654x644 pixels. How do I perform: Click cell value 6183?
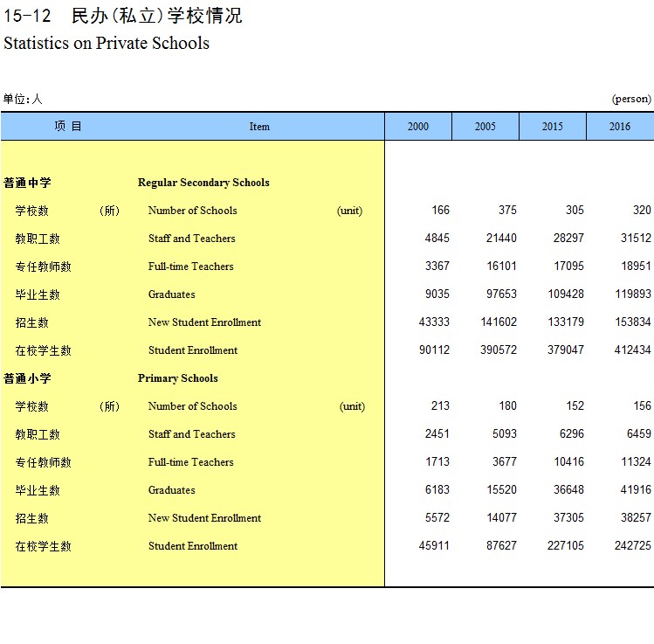pos(437,489)
